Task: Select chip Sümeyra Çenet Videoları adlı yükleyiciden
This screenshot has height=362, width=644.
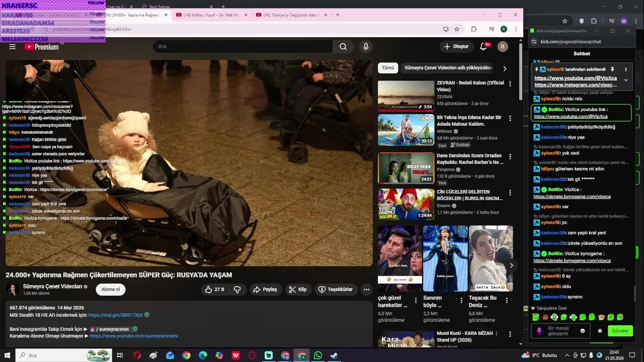Action: (448, 68)
